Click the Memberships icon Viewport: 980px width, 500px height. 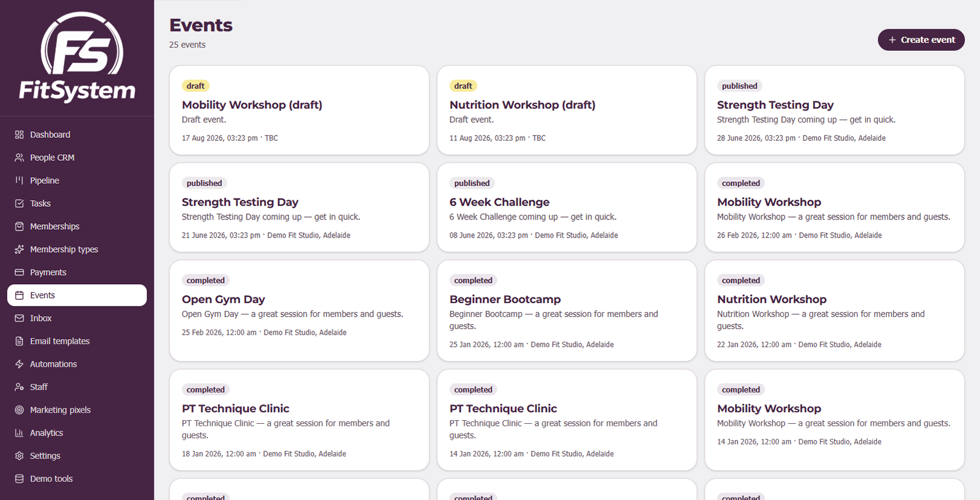click(x=19, y=226)
